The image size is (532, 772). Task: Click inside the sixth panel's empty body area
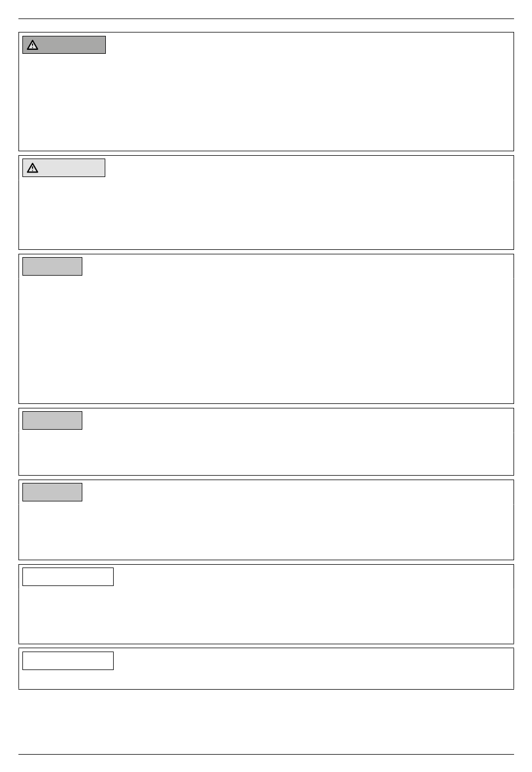(266, 614)
